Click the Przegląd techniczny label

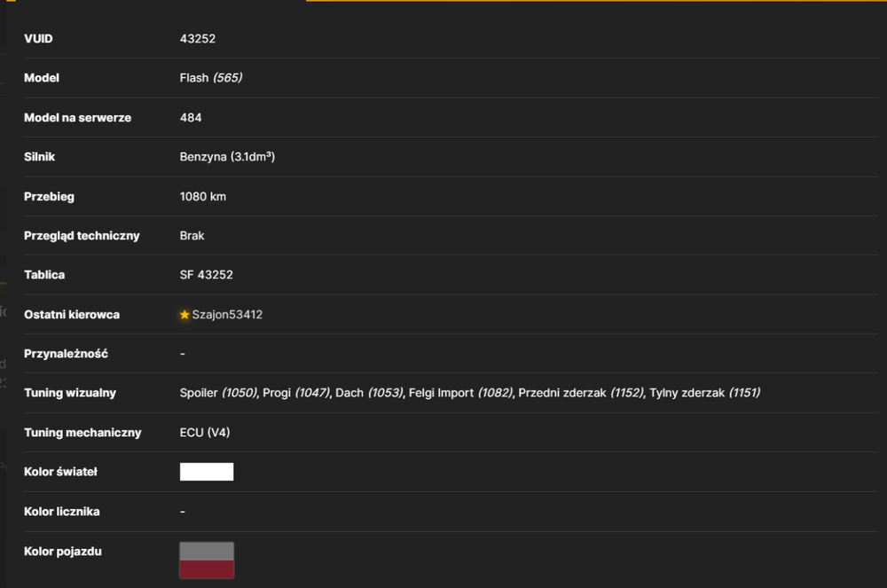(82, 236)
